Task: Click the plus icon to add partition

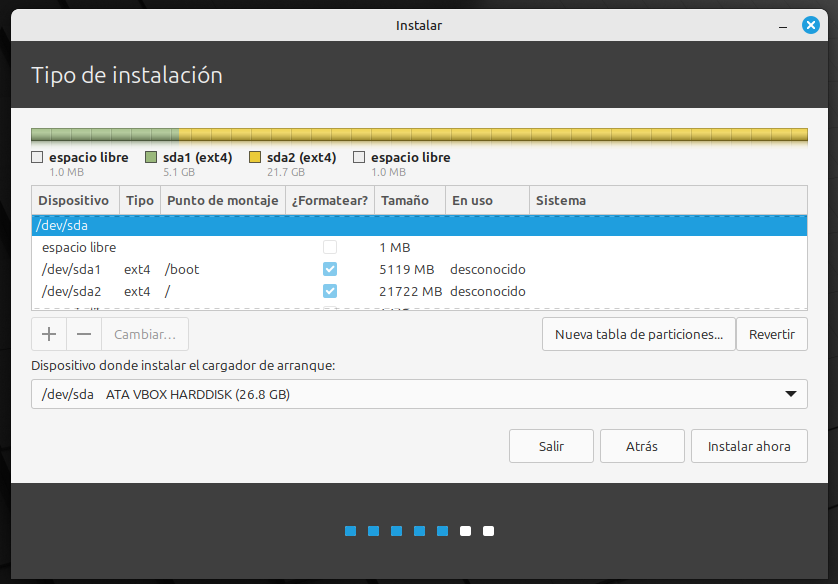Action: click(x=49, y=334)
